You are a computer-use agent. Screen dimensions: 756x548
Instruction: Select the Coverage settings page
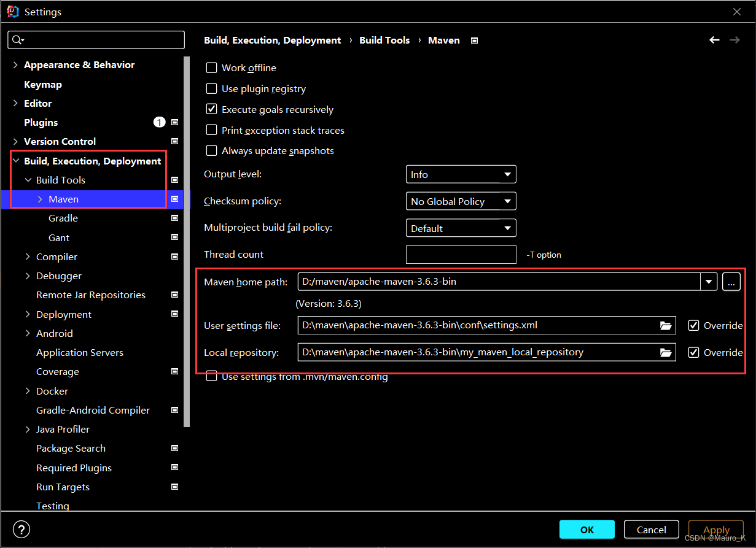(x=58, y=372)
